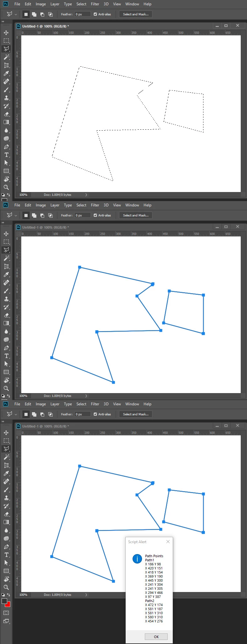Expand status bar arrow in the dashed-selection window
The image size is (247, 644).
click(86, 195)
